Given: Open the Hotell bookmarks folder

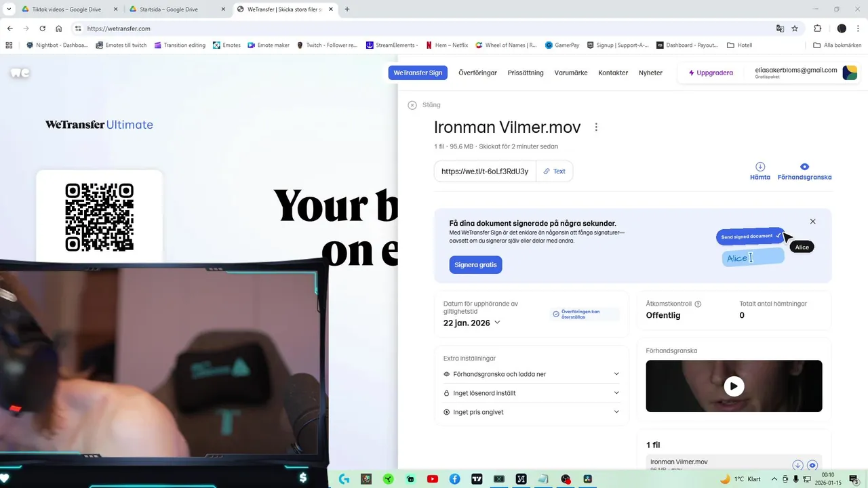Looking at the screenshot, I should point(739,45).
